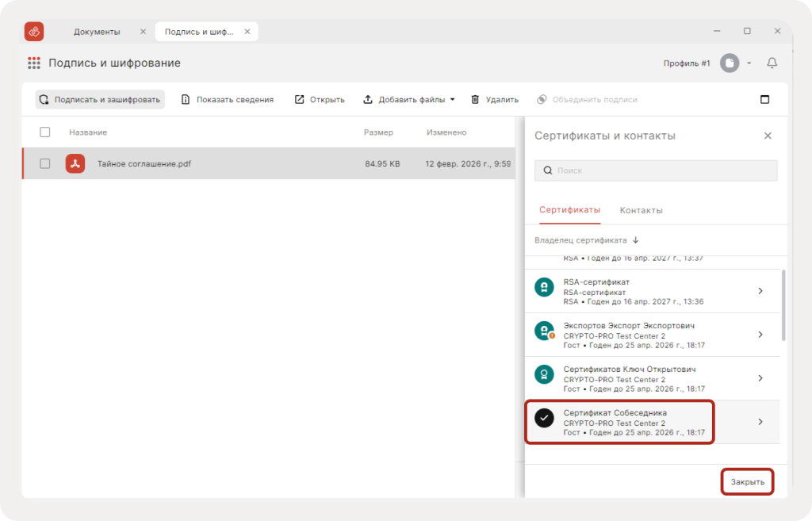
Task: Check the box for Тайное соглашение.pdf
Action: 45,163
